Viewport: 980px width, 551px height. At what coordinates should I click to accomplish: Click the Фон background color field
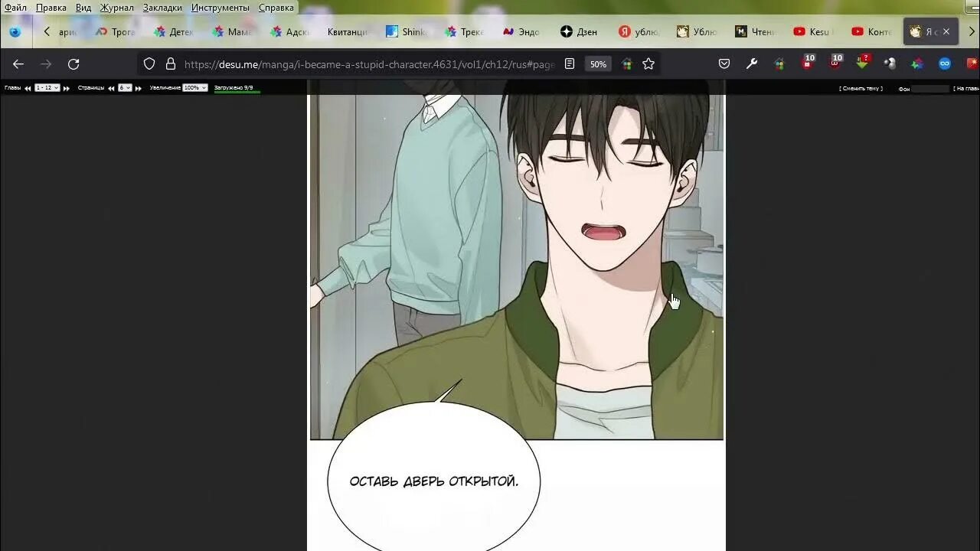930,89
